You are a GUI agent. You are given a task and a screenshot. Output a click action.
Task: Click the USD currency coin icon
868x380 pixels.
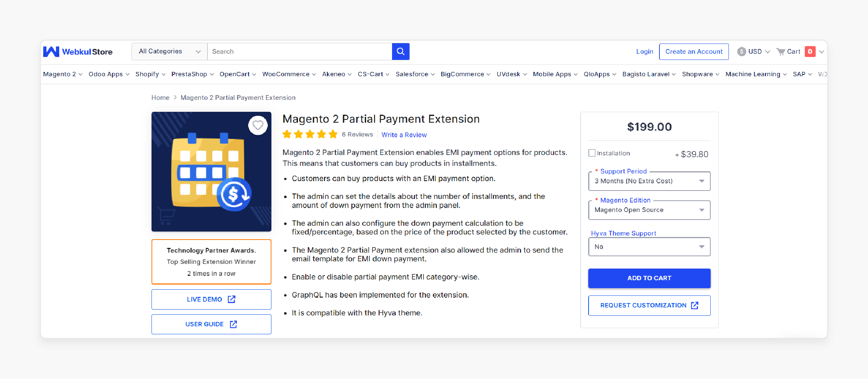click(742, 52)
